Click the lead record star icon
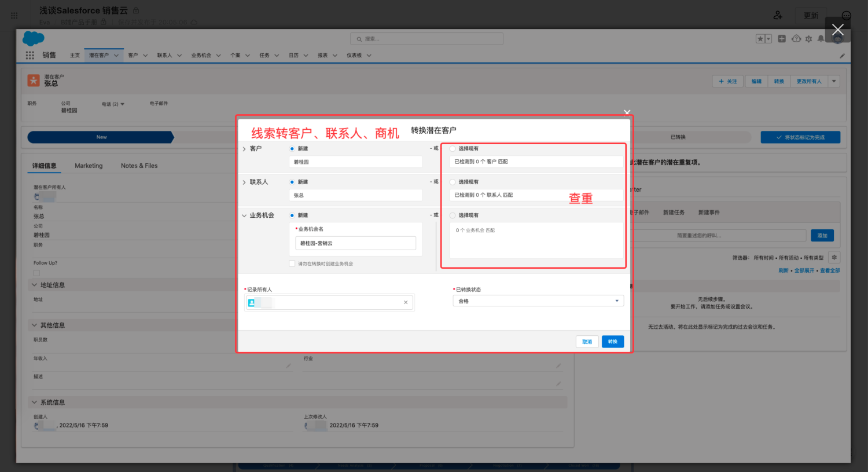Image resolution: width=868 pixels, height=472 pixels. 34,80
